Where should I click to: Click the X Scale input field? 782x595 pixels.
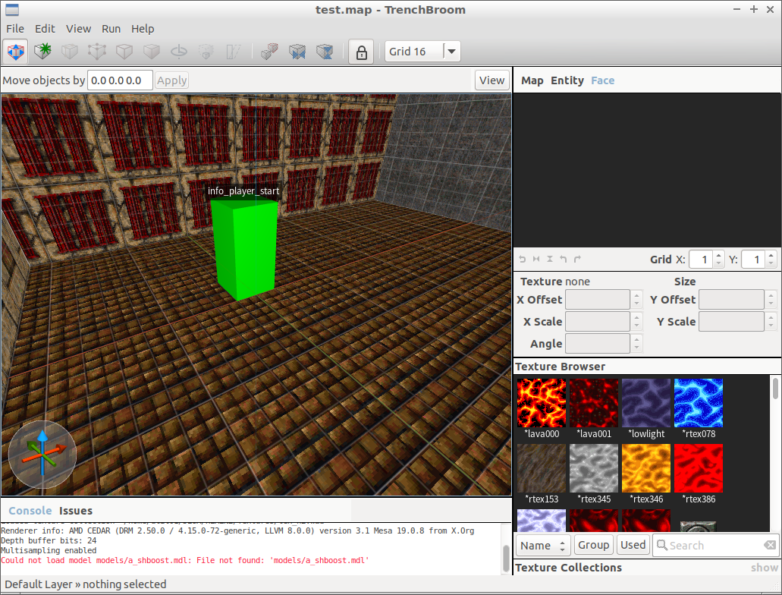pyautogui.click(x=597, y=322)
